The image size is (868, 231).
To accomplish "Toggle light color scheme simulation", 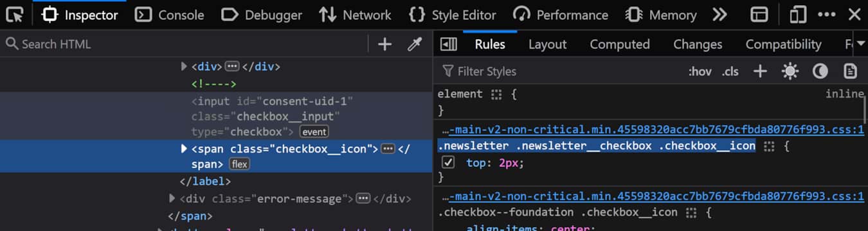I will pyautogui.click(x=790, y=71).
